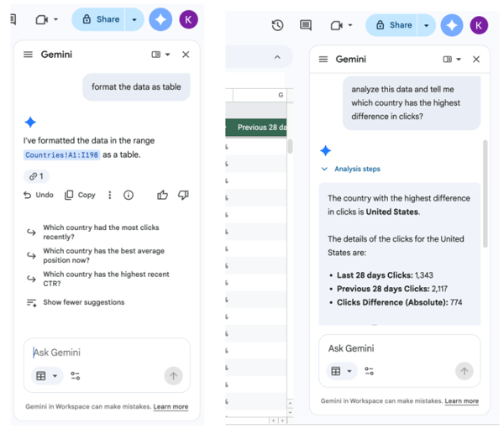The width and height of the screenshot is (504, 439).
Task: Focus Ask Gemini input in left panel
Action: [107, 353]
